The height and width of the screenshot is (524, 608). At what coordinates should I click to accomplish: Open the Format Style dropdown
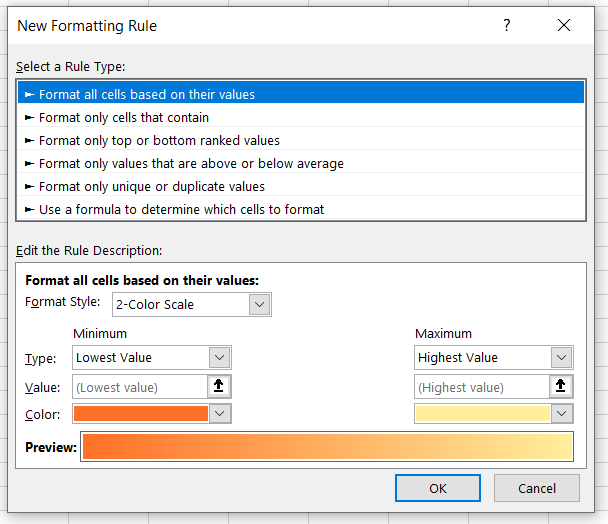(x=260, y=304)
